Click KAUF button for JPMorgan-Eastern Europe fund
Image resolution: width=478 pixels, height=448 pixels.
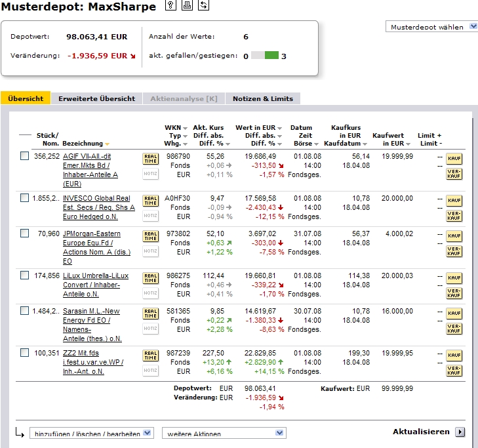tap(454, 235)
